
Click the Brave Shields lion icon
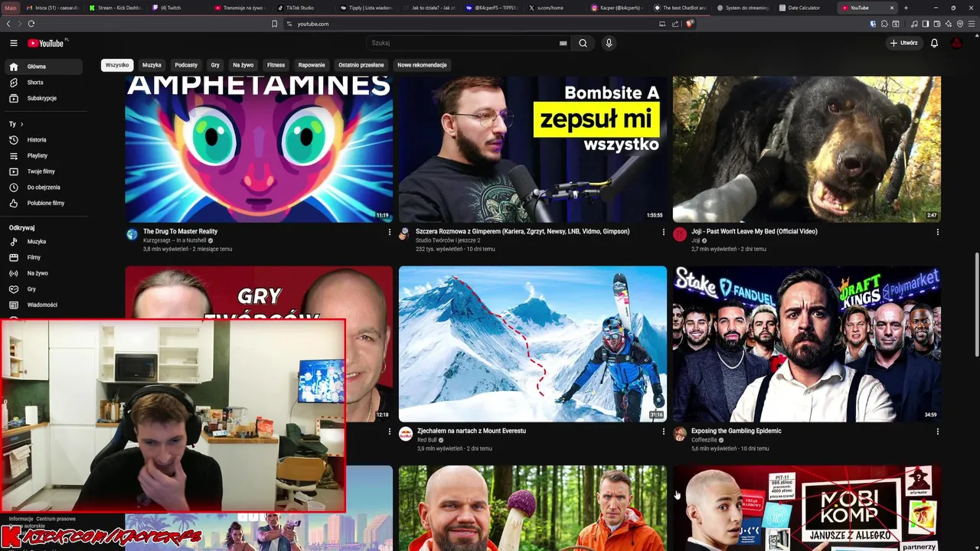689,24
